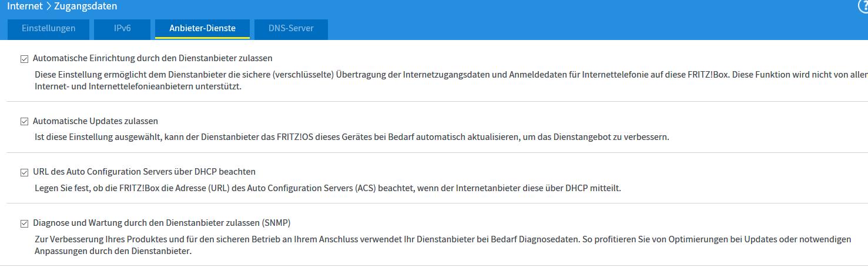868x267 pixels.
Task: Click the 'Diagnose und Wartung durch den Dienstanbieter' label
Action: click(x=162, y=223)
